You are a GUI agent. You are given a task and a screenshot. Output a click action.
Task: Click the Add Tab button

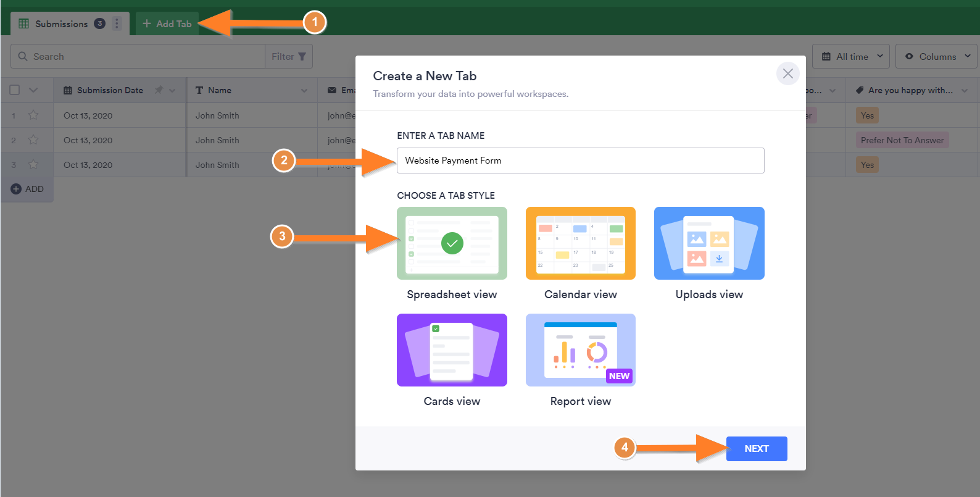tap(167, 23)
